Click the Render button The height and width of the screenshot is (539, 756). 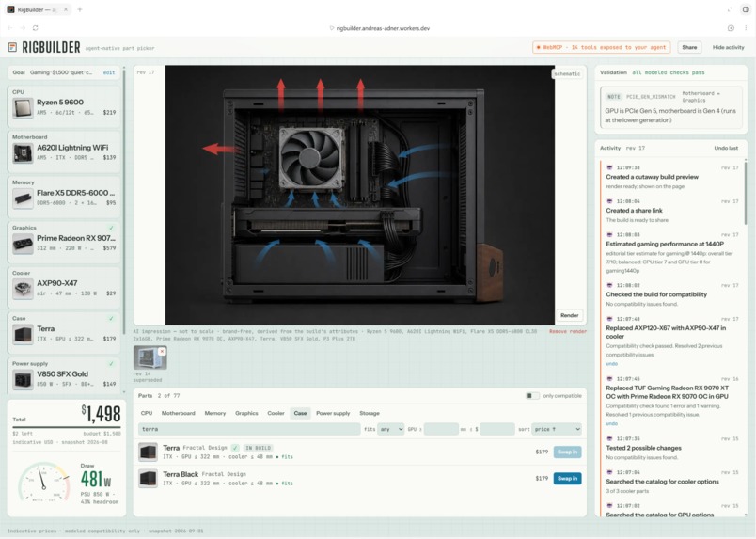(570, 315)
